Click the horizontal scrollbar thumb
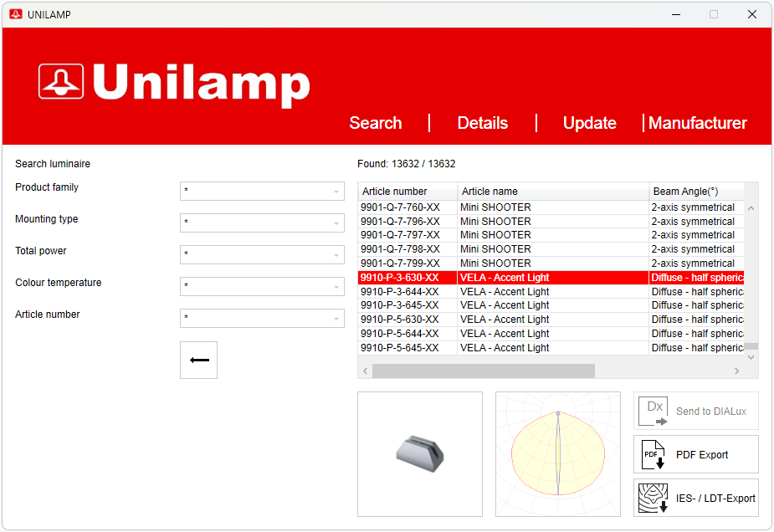The width and height of the screenshot is (774, 532). 484,371
